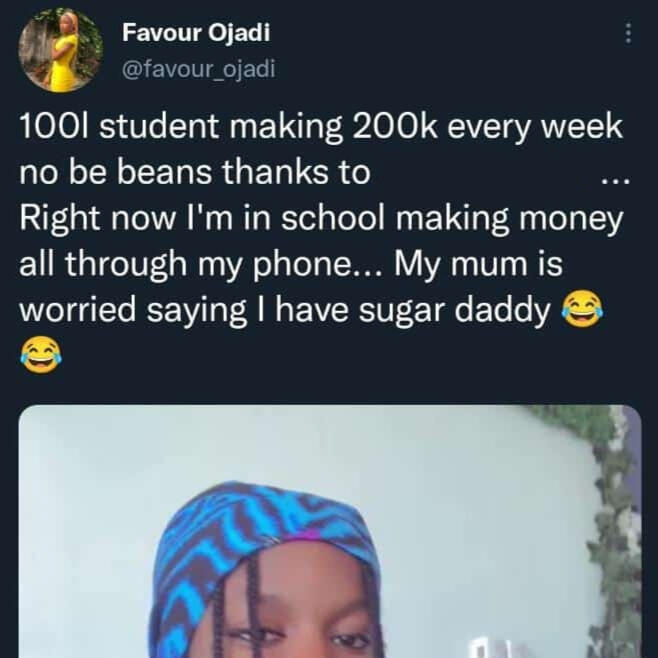Open the attached photo below the tweet
The image size is (658, 658).
pos(330,530)
